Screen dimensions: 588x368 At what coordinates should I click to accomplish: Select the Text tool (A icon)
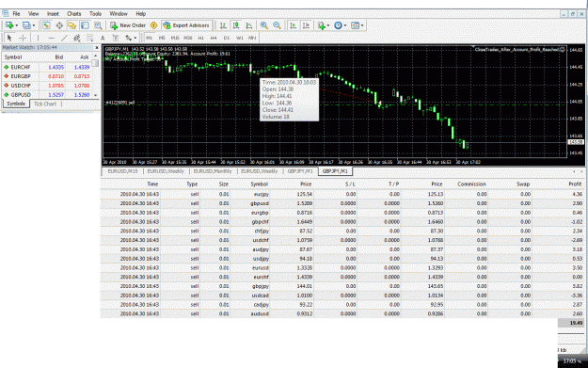103,38
